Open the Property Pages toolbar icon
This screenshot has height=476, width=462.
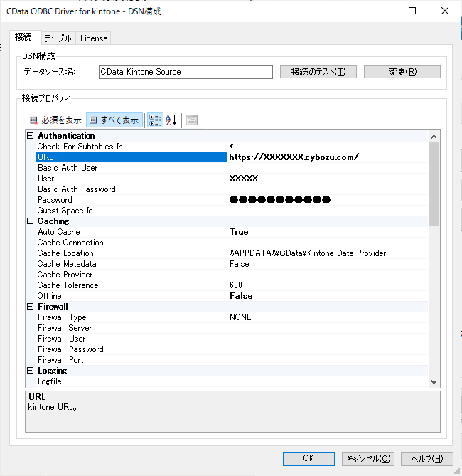[x=192, y=120]
